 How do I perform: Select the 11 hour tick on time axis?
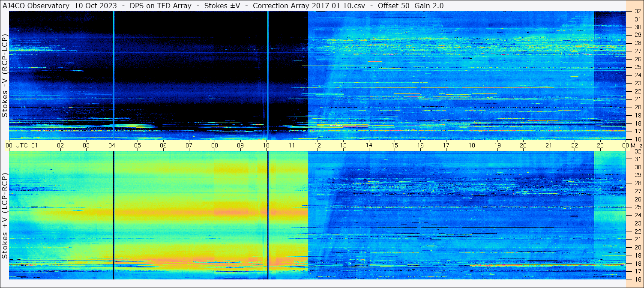pyautogui.click(x=292, y=145)
